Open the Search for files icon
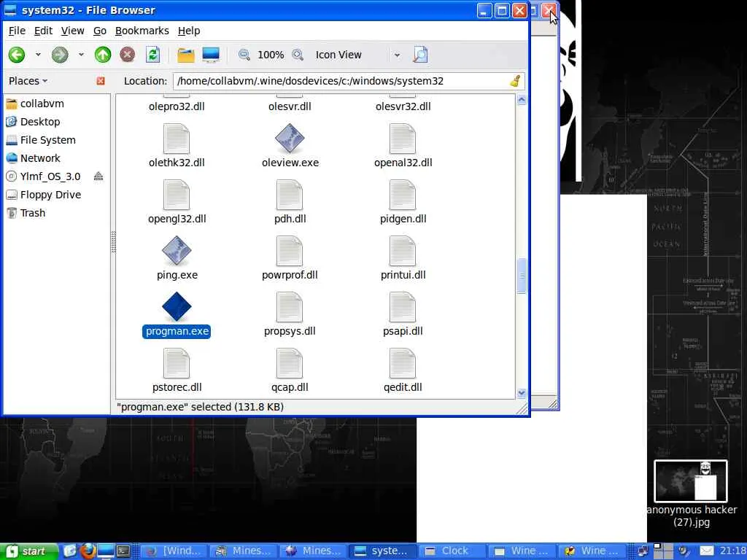The width and height of the screenshot is (747, 560). coord(419,55)
